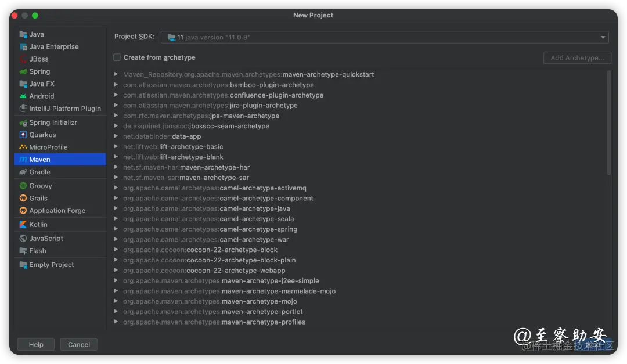The image size is (627, 364).
Task: Click the archetype list scrollbar
Action: pos(608,123)
